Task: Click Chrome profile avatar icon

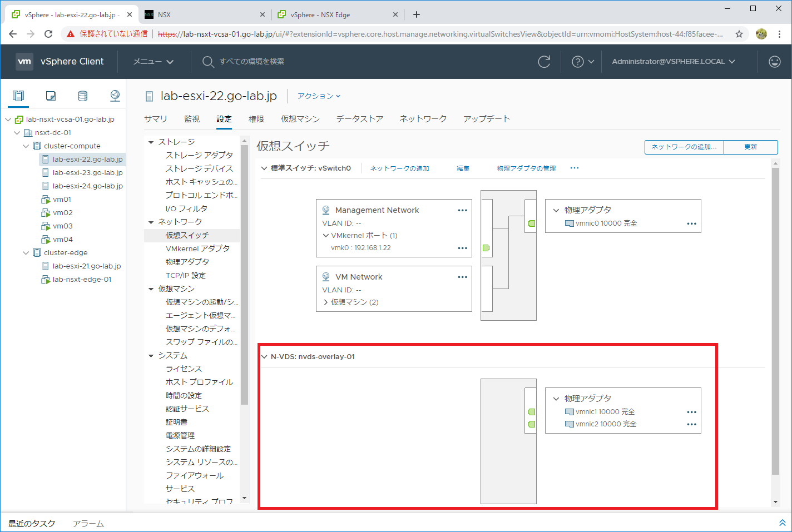Action: click(x=761, y=34)
